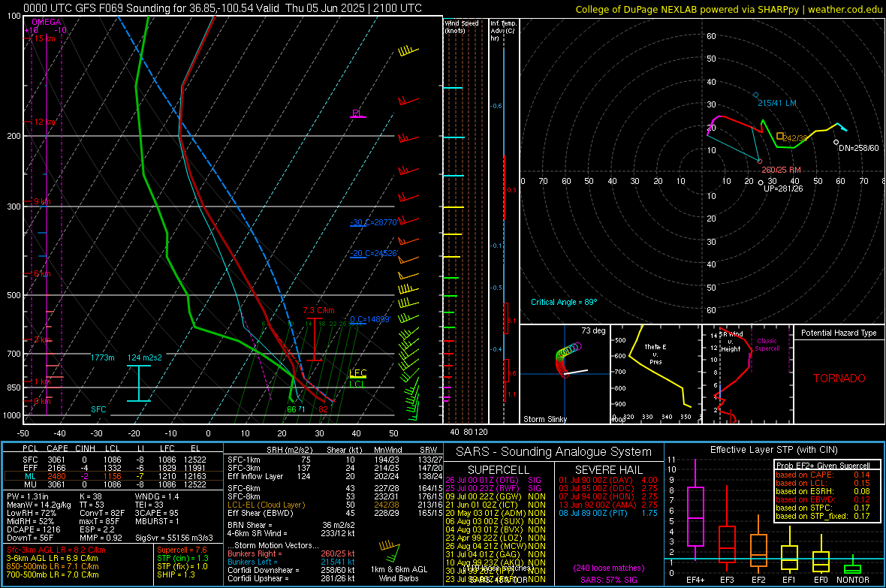
Task: Click the DN=258/60 hodograph label
Action: click(x=859, y=148)
